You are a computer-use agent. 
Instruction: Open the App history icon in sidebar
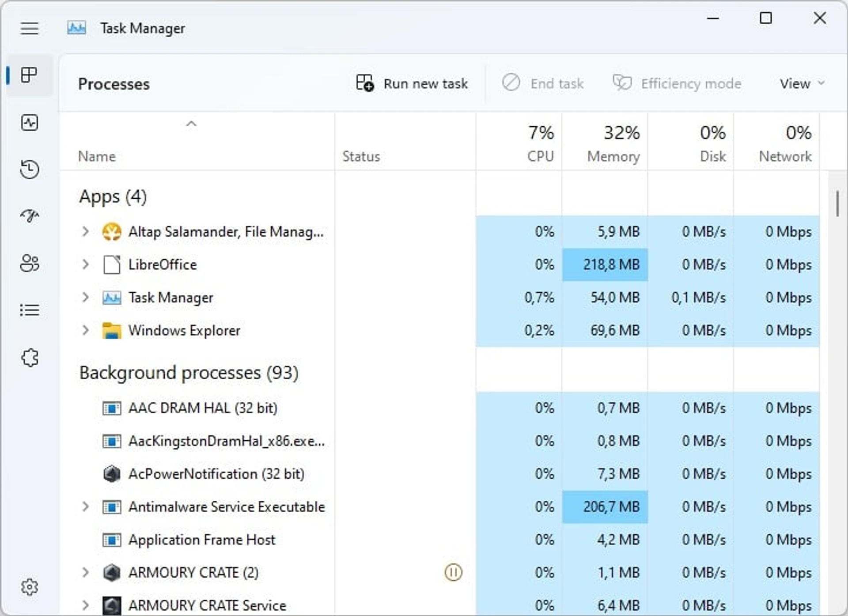(29, 169)
